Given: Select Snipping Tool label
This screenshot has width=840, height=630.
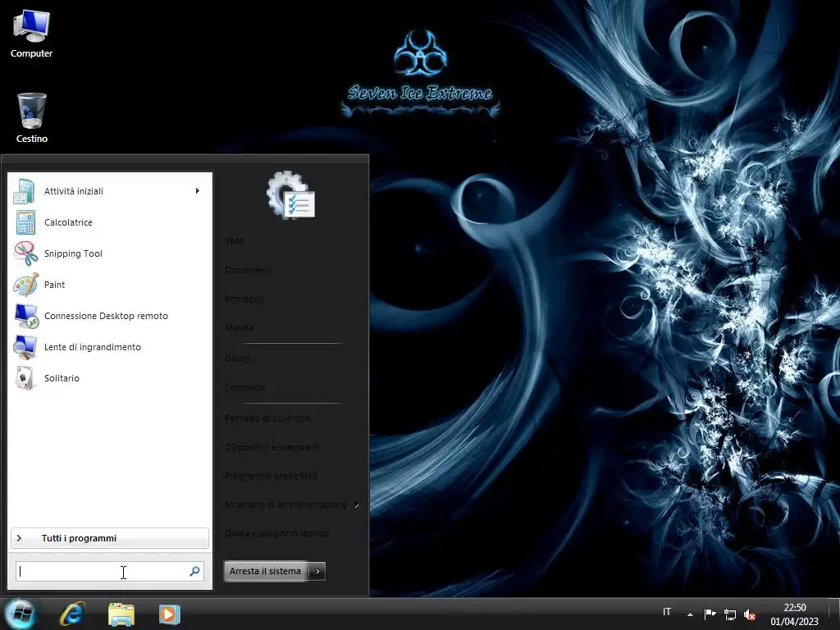Looking at the screenshot, I should point(73,253).
